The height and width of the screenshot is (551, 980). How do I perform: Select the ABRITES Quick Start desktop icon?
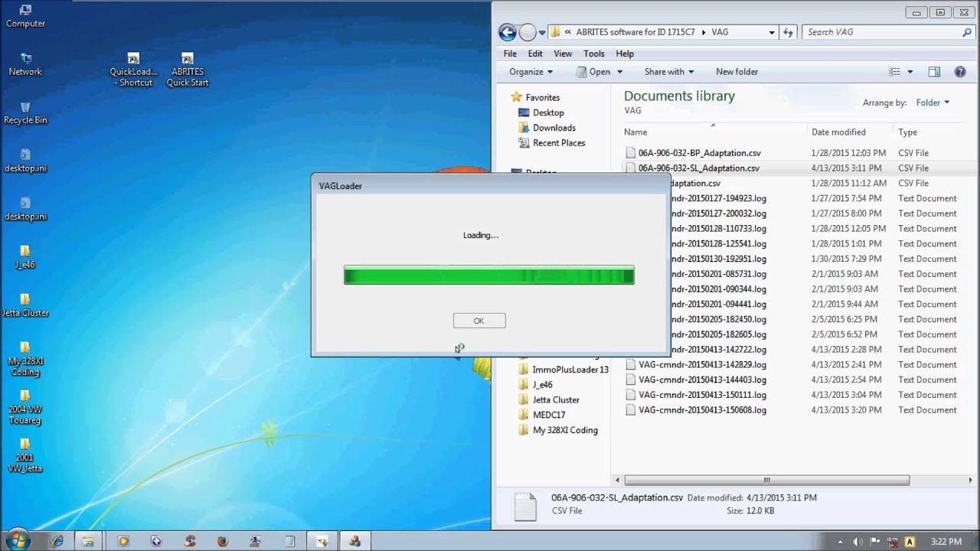coord(188,70)
